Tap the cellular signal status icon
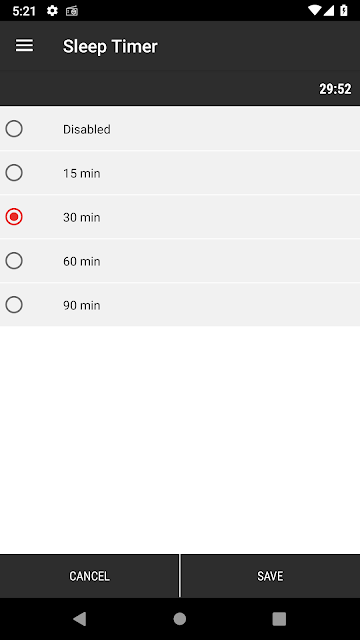 329,11
